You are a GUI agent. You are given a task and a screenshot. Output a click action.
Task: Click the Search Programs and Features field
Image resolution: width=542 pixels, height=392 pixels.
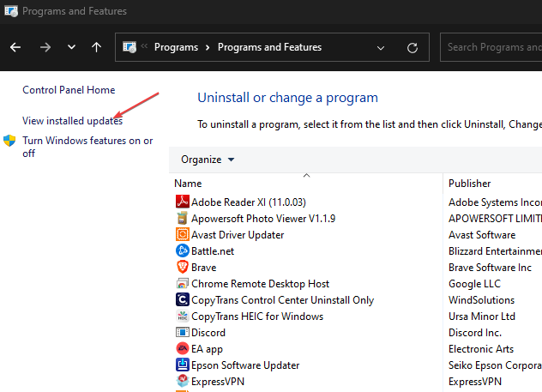coord(493,47)
